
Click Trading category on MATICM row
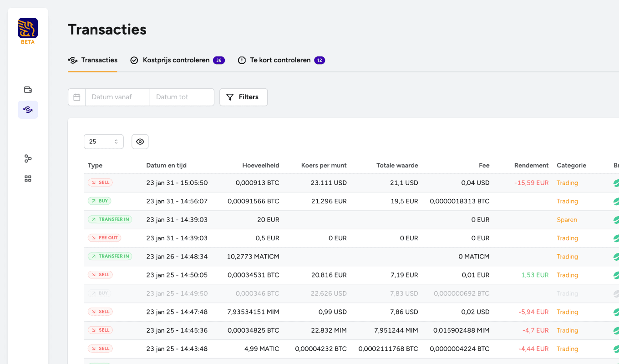(x=568, y=257)
